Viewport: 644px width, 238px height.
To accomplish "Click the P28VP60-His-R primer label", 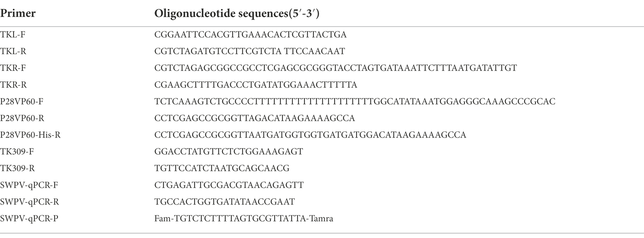I will 30,135.
